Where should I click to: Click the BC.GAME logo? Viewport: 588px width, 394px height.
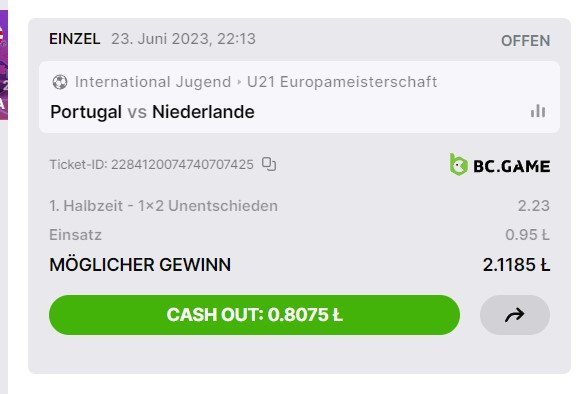click(x=500, y=165)
